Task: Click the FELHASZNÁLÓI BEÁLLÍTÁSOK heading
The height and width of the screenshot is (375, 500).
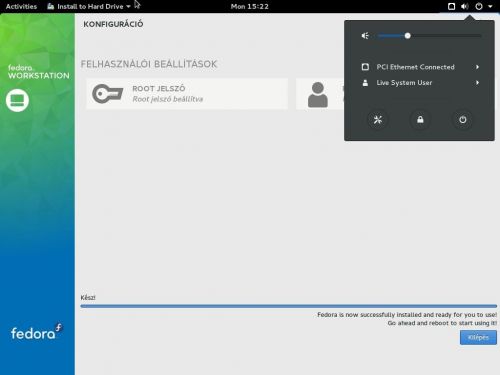Action: click(x=149, y=64)
